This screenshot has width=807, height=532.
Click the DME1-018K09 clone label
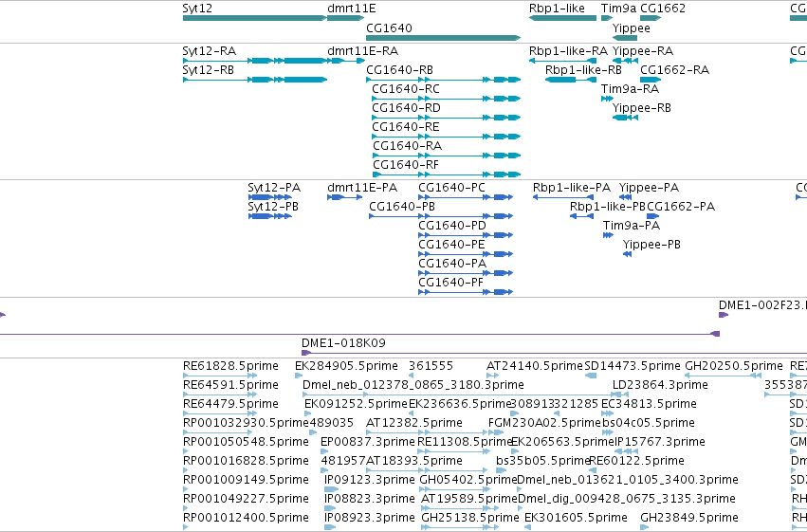click(344, 343)
